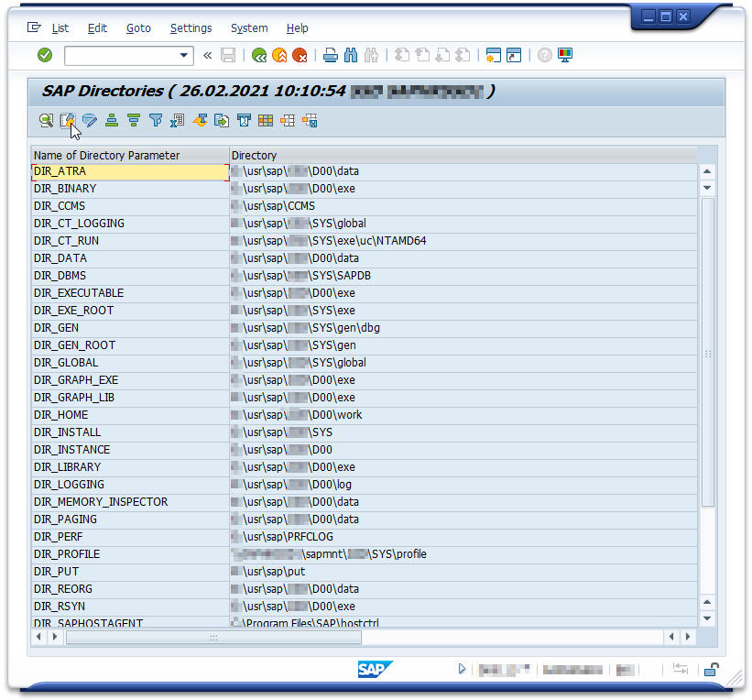
Task: Click the Details magnifier icon
Action: (x=46, y=120)
